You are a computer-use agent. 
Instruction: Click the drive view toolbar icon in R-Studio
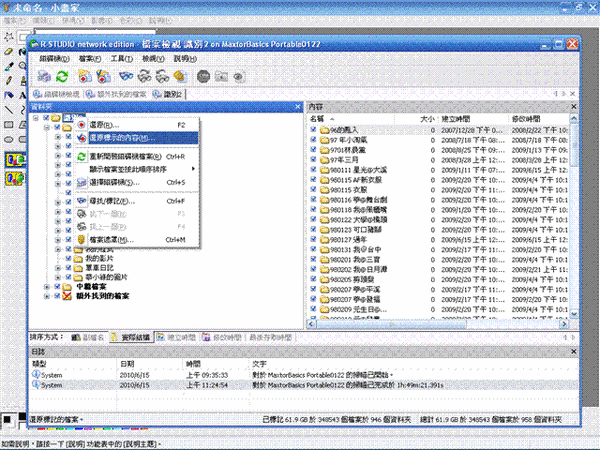44,77
